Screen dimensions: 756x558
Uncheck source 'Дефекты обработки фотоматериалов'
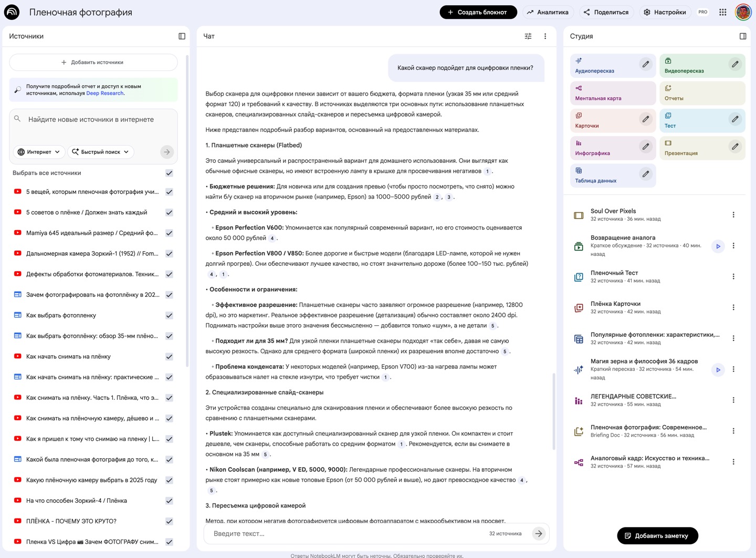tap(169, 274)
